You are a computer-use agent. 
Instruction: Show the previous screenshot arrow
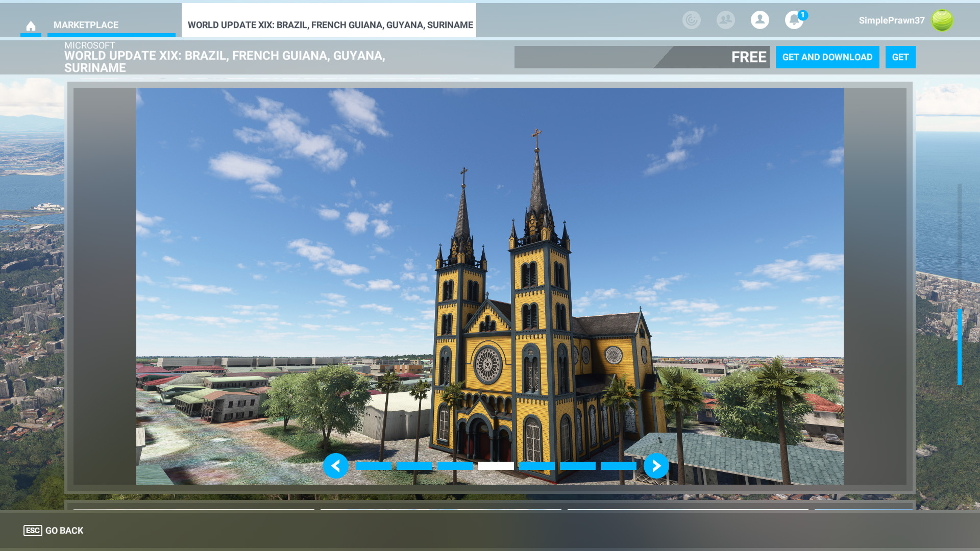336,466
